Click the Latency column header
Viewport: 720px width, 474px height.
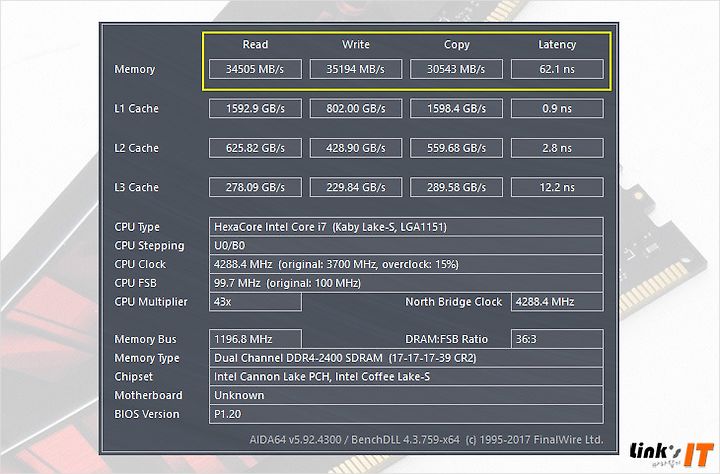click(557, 45)
